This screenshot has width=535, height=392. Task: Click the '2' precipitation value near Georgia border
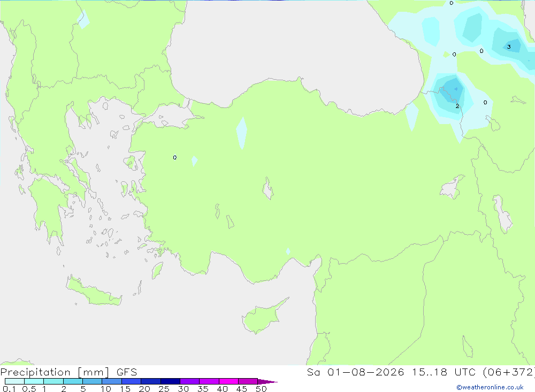point(457,106)
